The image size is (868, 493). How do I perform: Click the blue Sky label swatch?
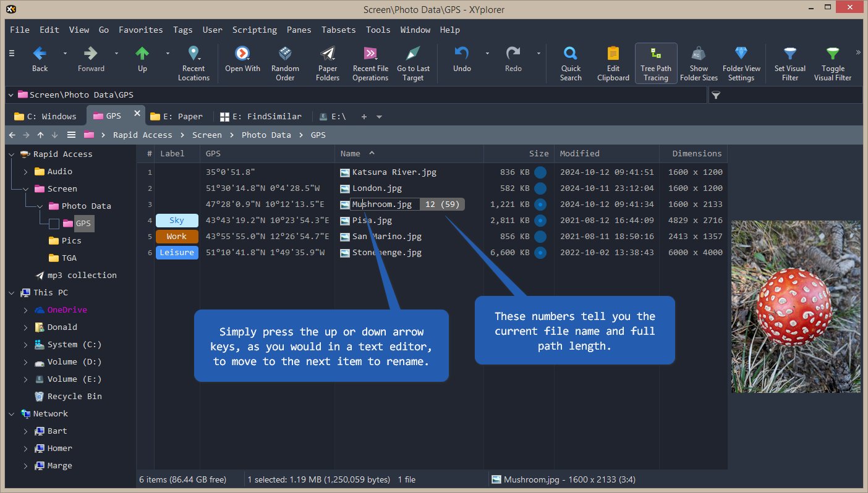point(177,220)
